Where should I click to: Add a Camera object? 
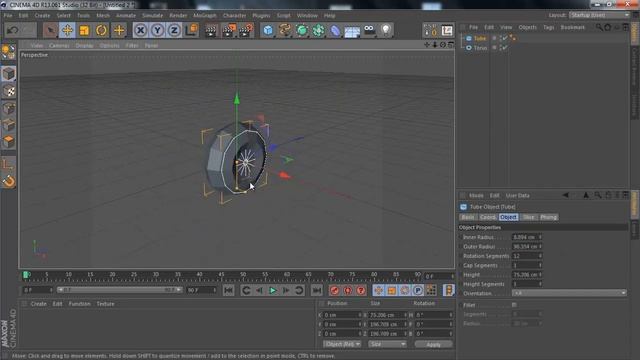point(369,30)
